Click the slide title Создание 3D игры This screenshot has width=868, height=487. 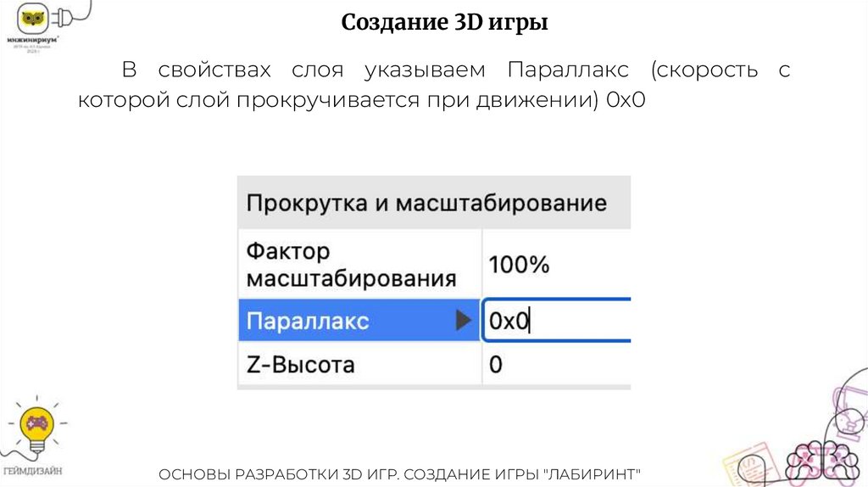point(445,23)
